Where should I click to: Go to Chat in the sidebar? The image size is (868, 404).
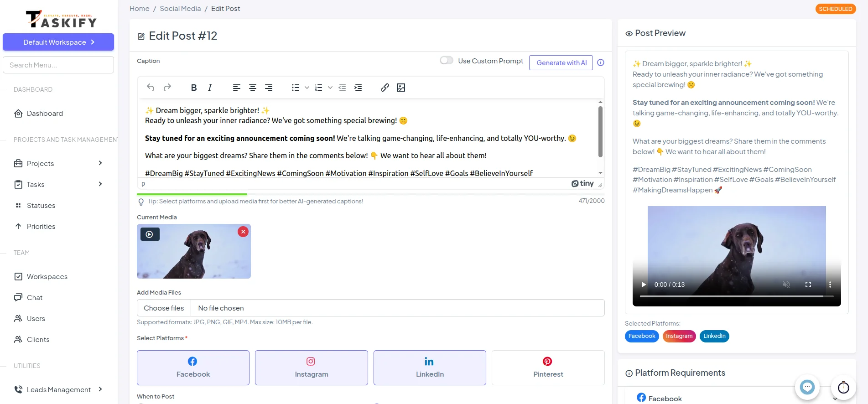click(35, 298)
